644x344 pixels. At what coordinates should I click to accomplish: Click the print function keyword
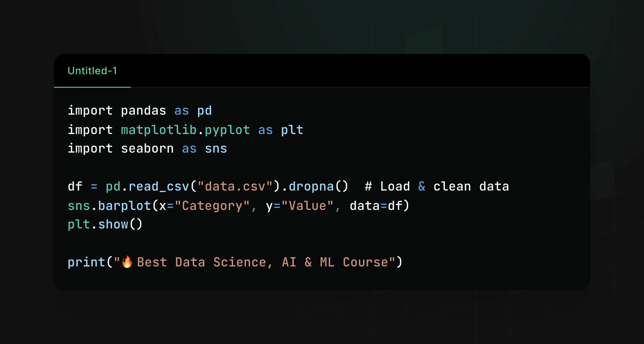click(x=86, y=262)
